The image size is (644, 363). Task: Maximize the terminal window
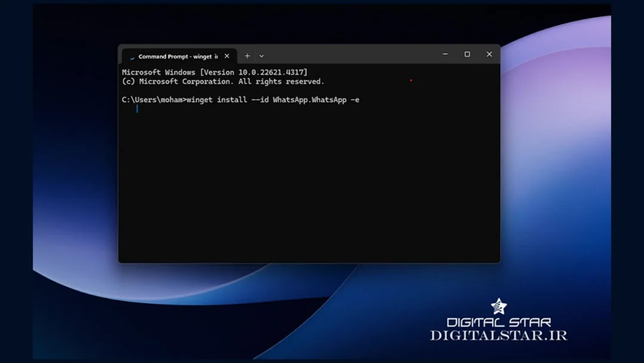coord(467,54)
